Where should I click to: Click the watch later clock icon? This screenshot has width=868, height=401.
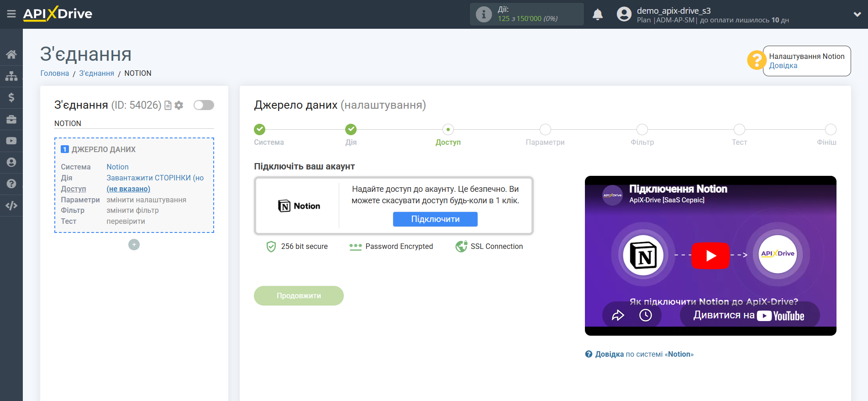[646, 315]
